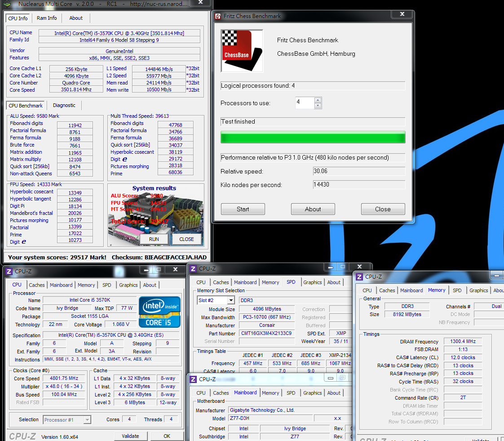
Task: Click the Nuclearus app icon in the title bar
Action: pos(8,4)
